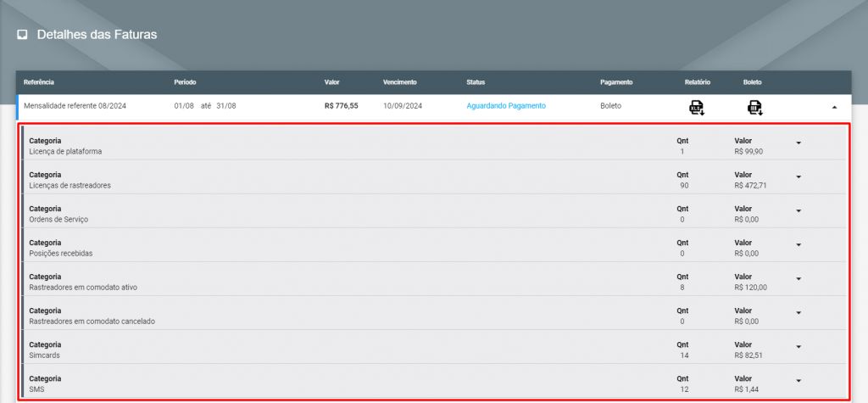Click the quantity 90 for tracker licenses
Viewport: 868px width, 403px height.
684,185
